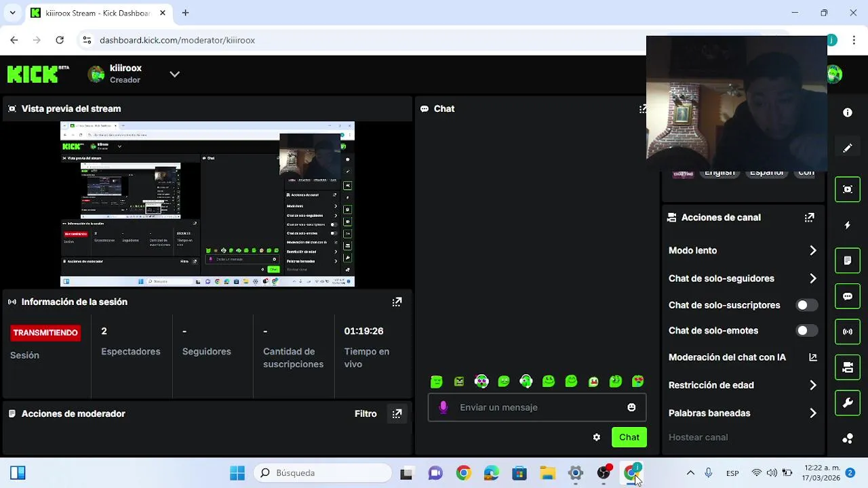The width and height of the screenshot is (868, 488).
Task: Insert green emote with pink eyes headset
Action: [481, 382]
